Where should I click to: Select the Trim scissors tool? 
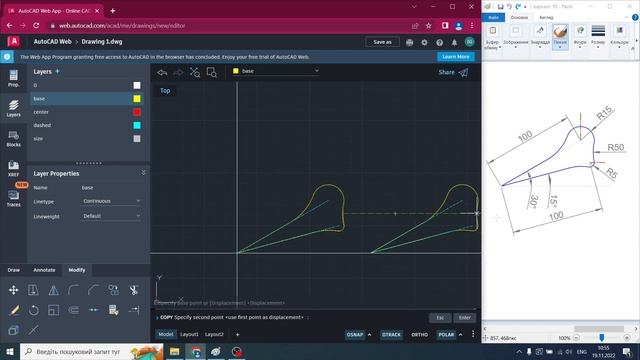133,290
